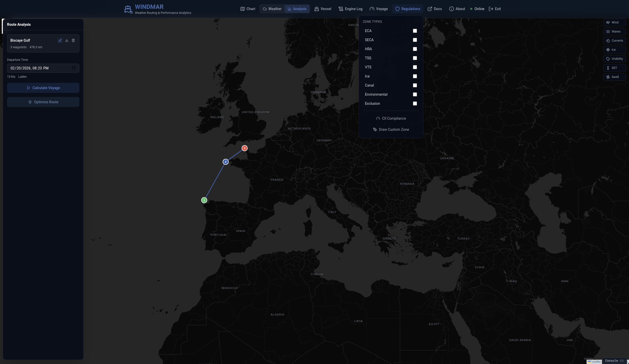Image resolution: width=629 pixels, height=364 pixels.
Task: Toggle the Wind weather layer
Action: tap(614, 22)
